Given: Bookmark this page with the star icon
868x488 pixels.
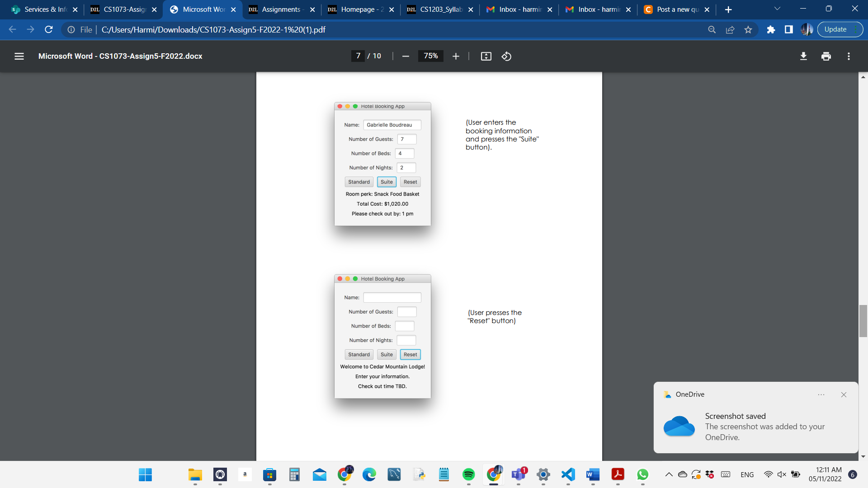Looking at the screenshot, I should 748,30.
